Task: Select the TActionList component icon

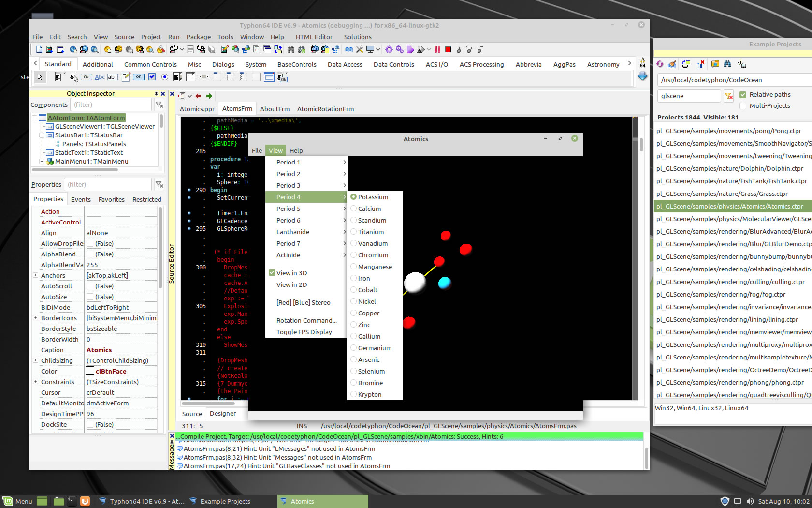Action: click(x=282, y=76)
